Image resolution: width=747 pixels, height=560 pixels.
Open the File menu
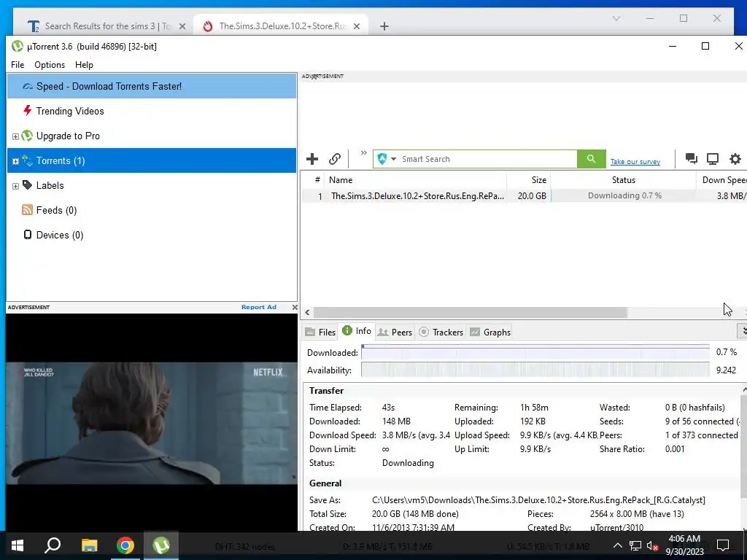tap(18, 65)
